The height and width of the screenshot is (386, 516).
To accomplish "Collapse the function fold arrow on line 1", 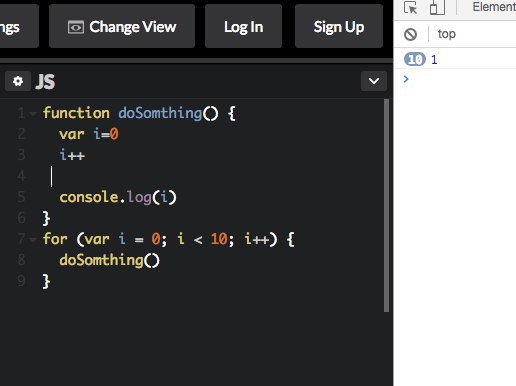I will click(x=33, y=114).
